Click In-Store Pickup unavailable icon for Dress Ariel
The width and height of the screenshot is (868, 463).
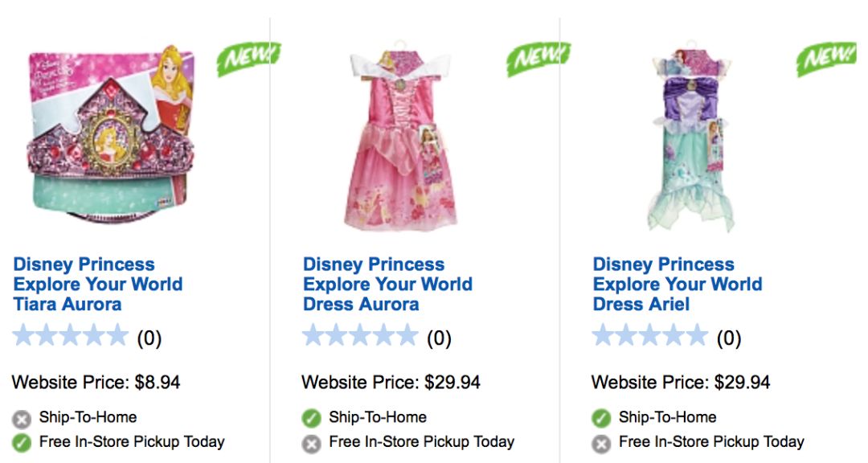(601, 443)
